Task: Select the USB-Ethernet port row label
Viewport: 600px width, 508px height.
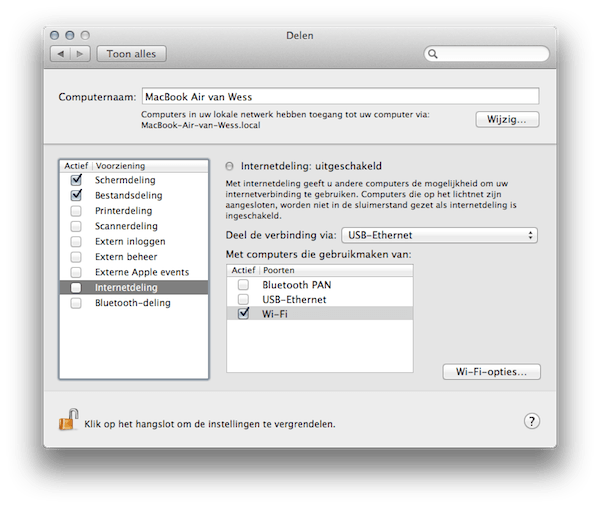Action: pos(294,299)
